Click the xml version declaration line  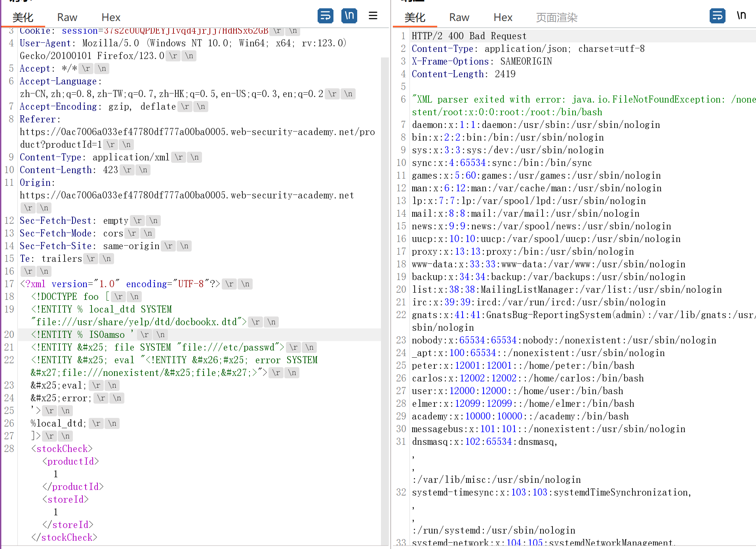coord(120,284)
